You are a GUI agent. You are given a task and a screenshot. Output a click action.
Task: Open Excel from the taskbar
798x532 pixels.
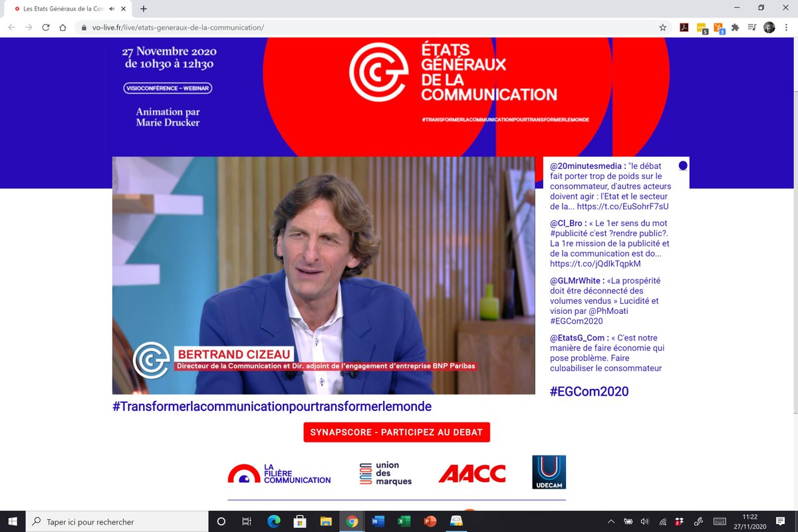[404, 521]
